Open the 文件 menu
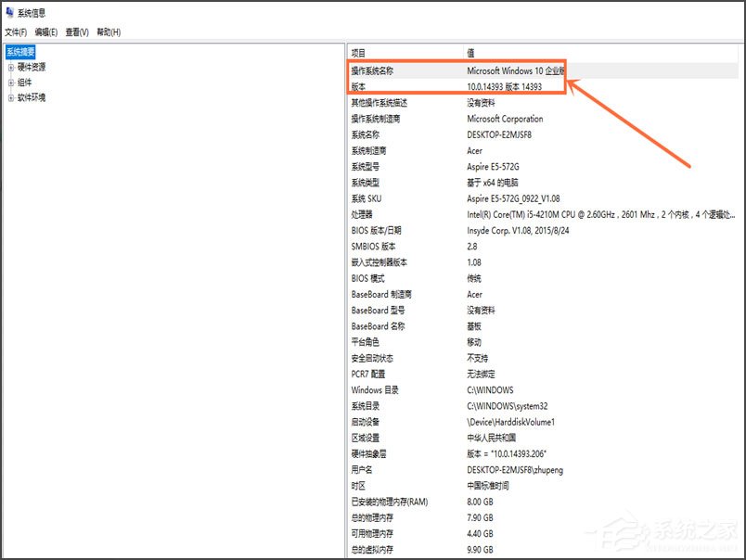 (x=17, y=31)
